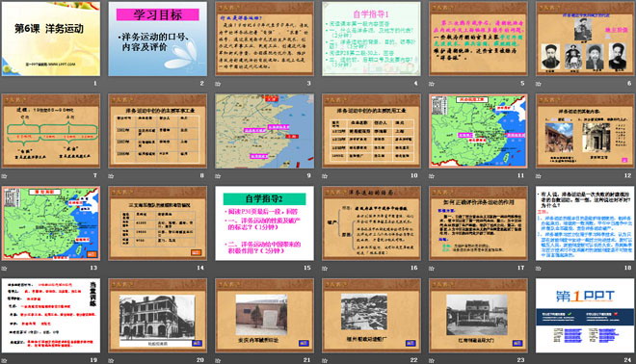Select slide 15 titled 自学指导2
Screen dimensions: 636x364
tap(264, 223)
